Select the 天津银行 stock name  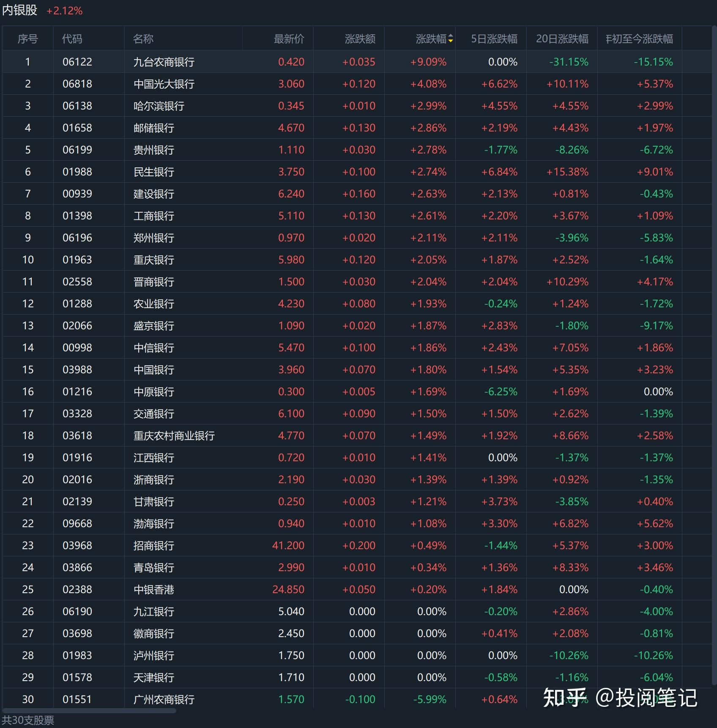point(154,677)
